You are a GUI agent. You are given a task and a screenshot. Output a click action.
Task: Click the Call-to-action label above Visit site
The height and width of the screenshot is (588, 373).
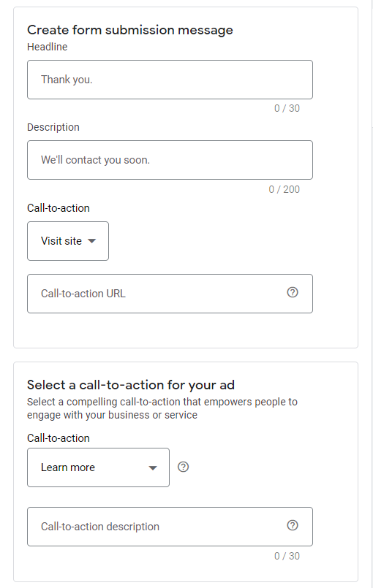59,208
